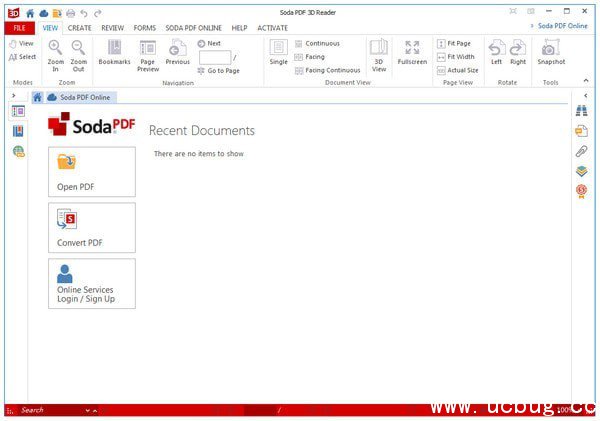Click the Search field in the status bar
Screen dimensions: 600x421
pos(52,410)
